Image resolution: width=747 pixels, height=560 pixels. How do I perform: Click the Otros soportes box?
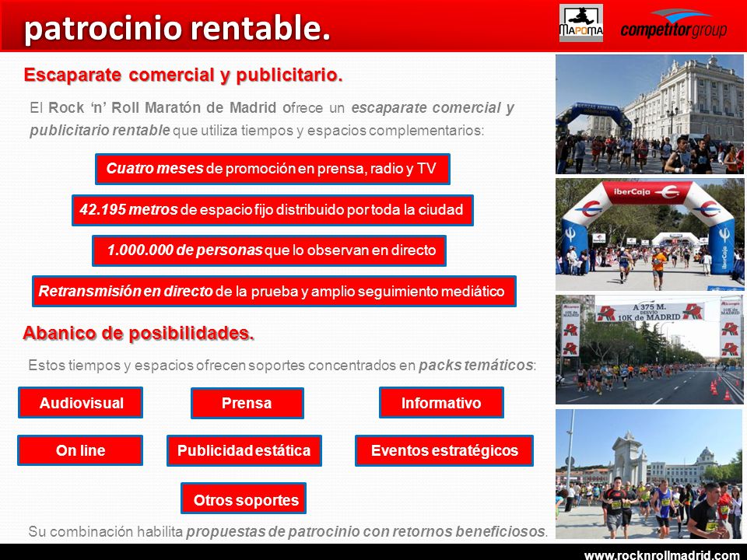pyautogui.click(x=244, y=499)
